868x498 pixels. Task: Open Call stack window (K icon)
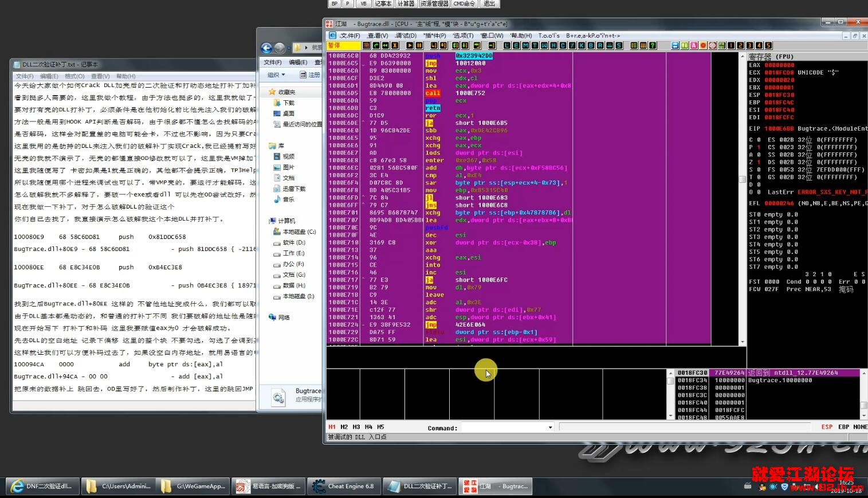pos(582,45)
